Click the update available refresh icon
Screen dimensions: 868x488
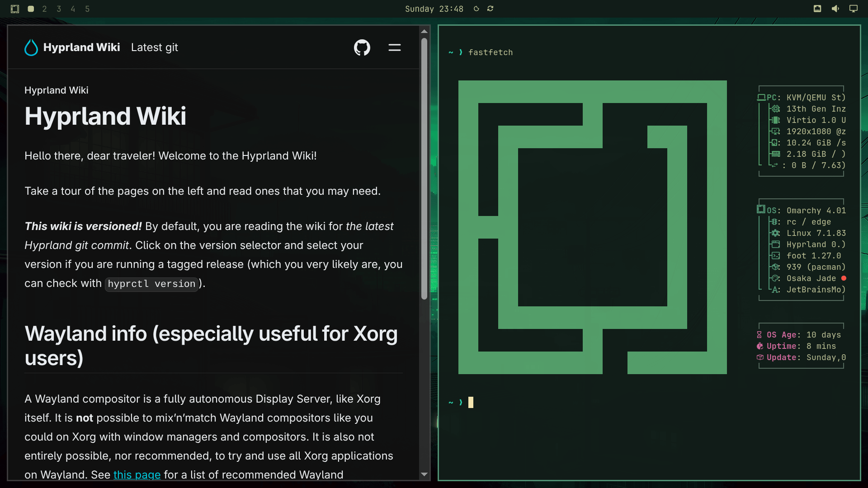(x=490, y=9)
